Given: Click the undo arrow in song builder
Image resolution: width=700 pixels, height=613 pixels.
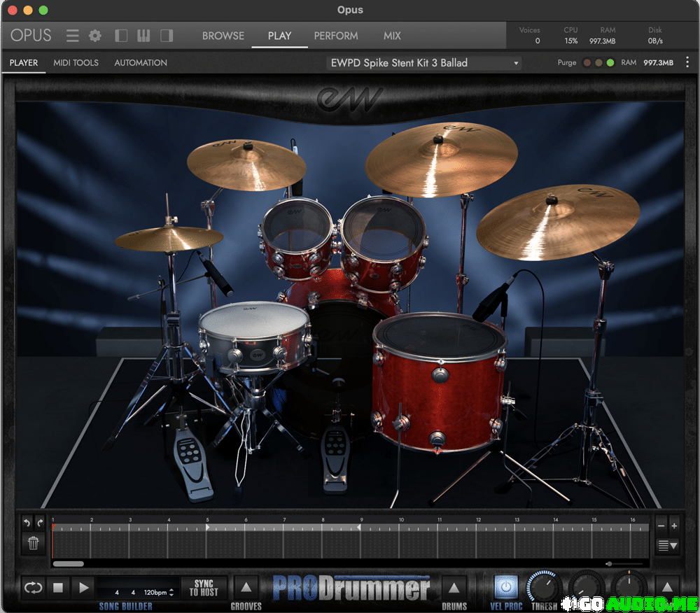Looking at the screenshot, I should click(x=28, y=523).
